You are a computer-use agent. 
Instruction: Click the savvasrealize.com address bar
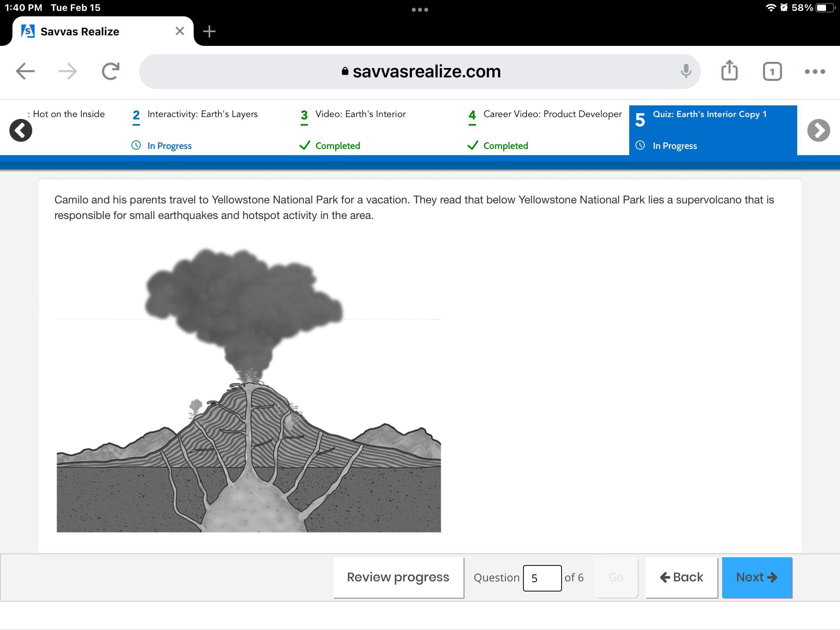click(x=420, y=72)
